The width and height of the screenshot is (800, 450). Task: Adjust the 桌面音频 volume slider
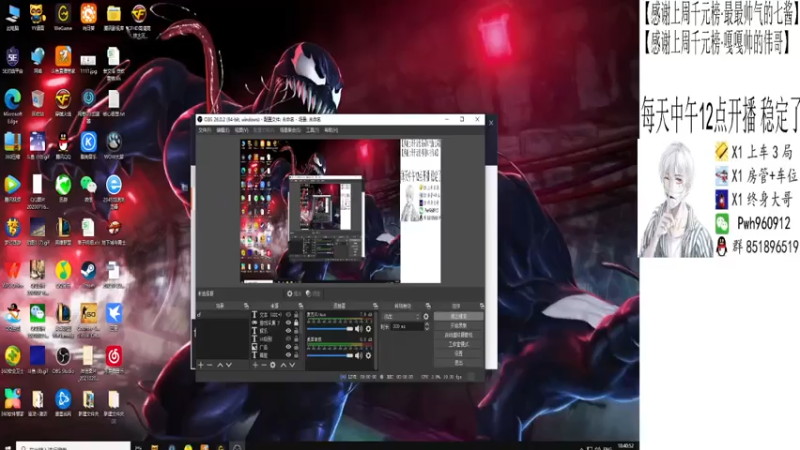(x=330, y=356)
